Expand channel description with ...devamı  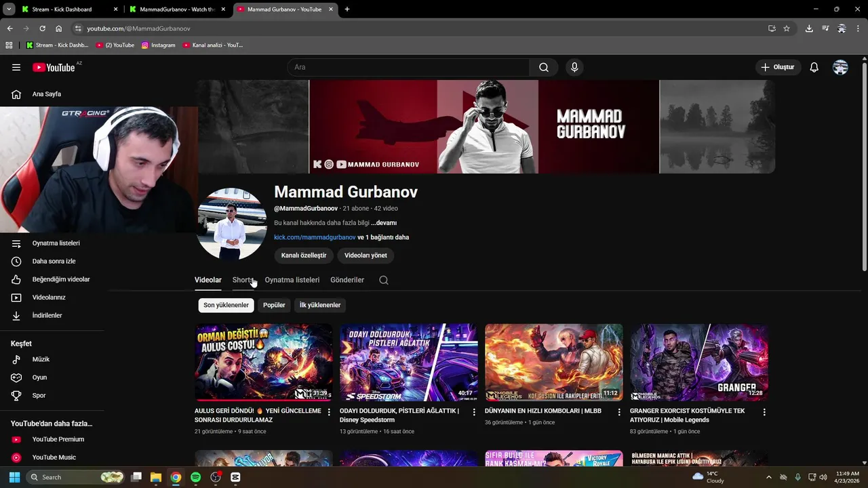pos(384,223)
